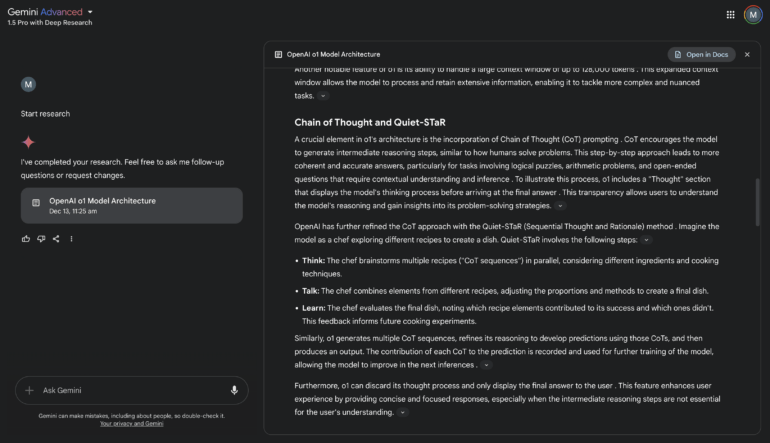Click the thumbs up icon
The width and height of the screenshot is (770, 443).
(26, 239)
